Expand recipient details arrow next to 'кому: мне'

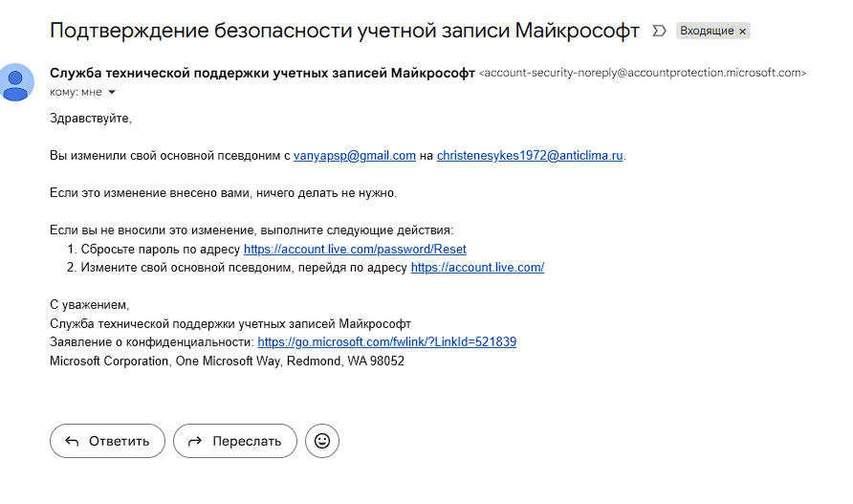[x=112, y=93]
